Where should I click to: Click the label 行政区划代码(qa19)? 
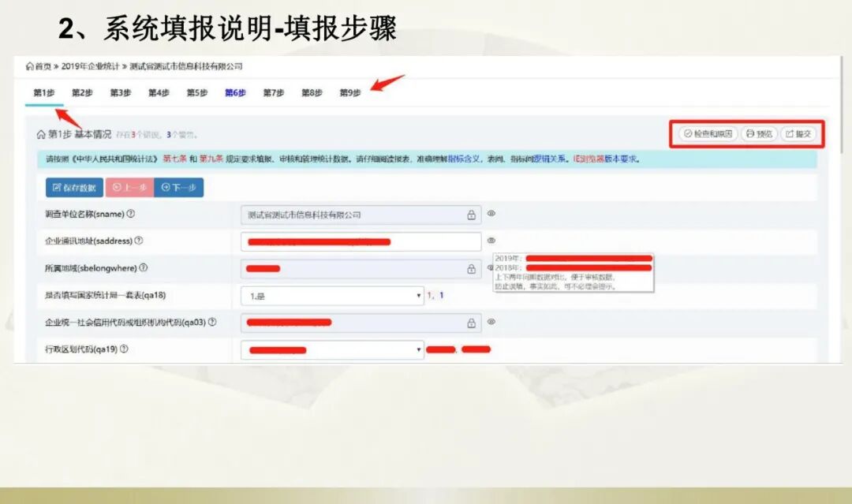tap(81, 349)
